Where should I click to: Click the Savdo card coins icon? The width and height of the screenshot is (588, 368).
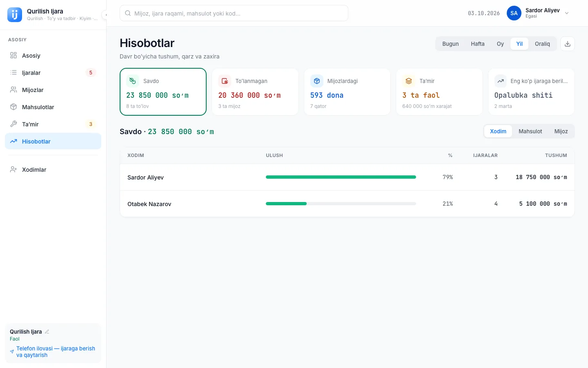pyautogui.click(x=133, y=81)
